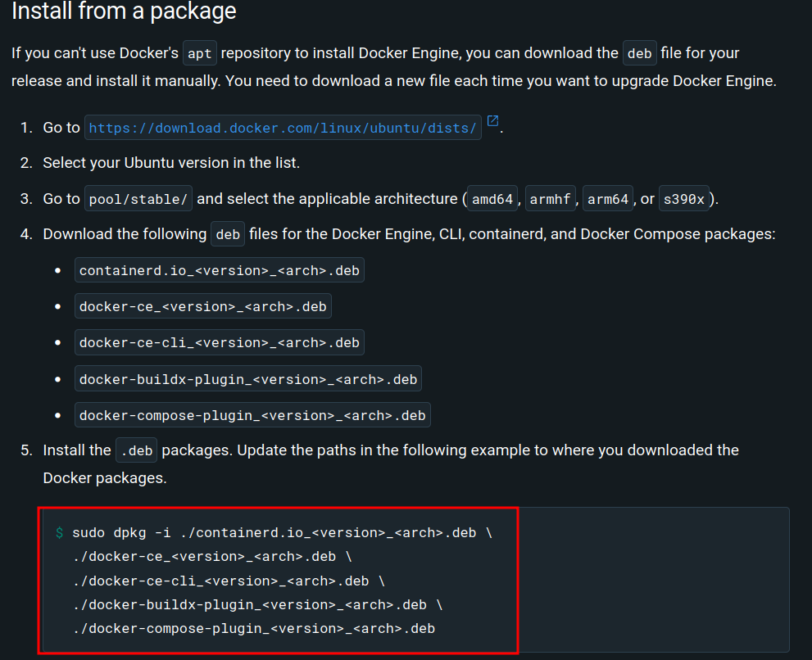Click the .deb code tag in step five
Image resolution: width=812 pixels, height=660 pixels.
137,450
